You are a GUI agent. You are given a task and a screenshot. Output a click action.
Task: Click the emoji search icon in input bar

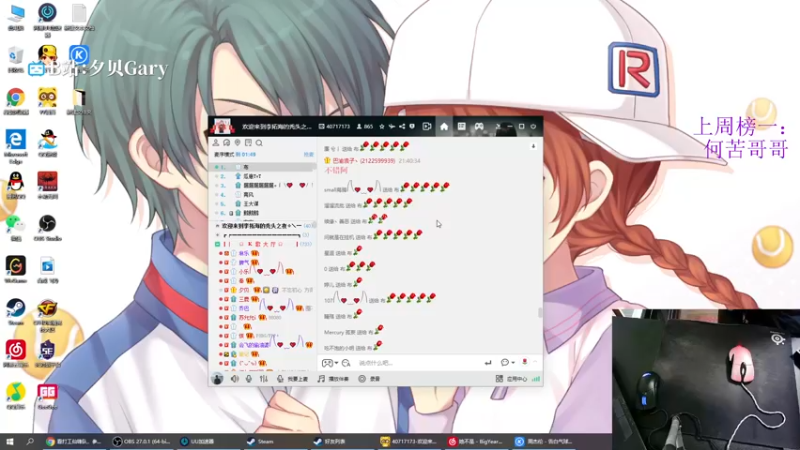click(x=346, y=363)
